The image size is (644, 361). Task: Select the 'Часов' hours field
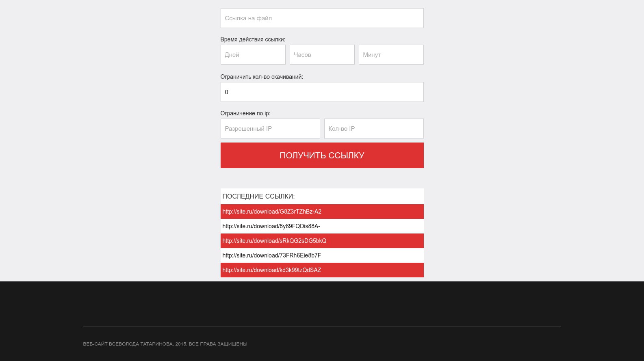322,55
